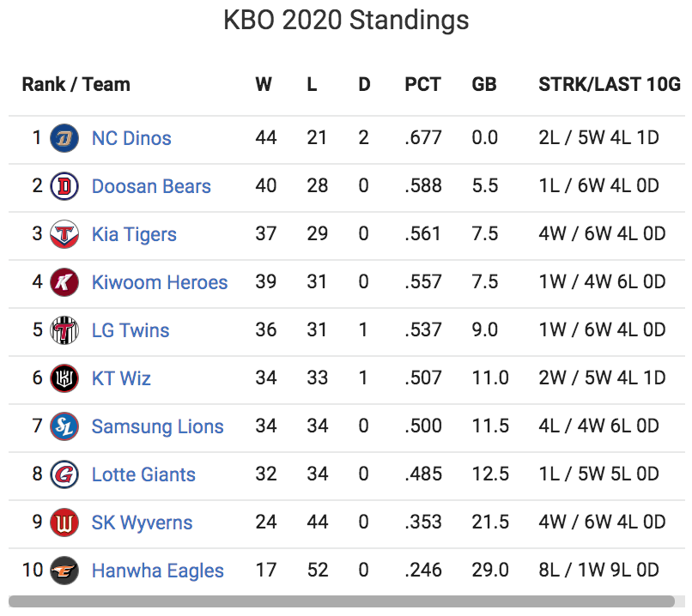The image size is (692, 616).
Task: Click the horizontal scrollbar below the table
Action: (x=342, y=601)
